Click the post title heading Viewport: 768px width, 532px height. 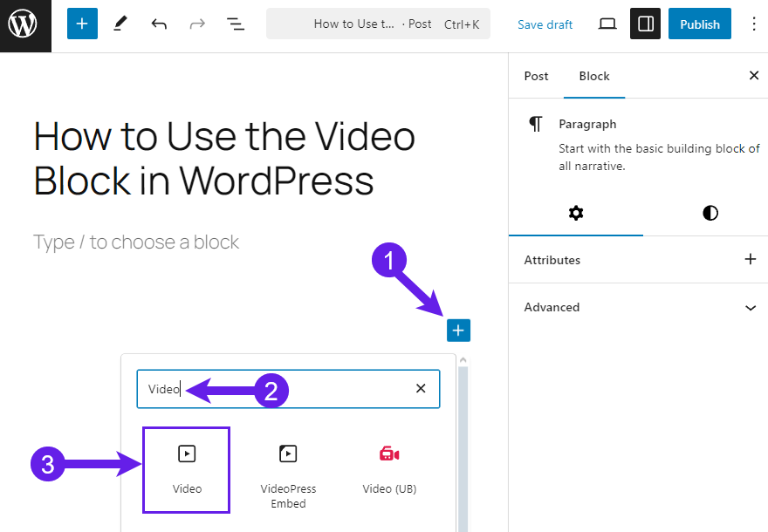pos(224,158)
